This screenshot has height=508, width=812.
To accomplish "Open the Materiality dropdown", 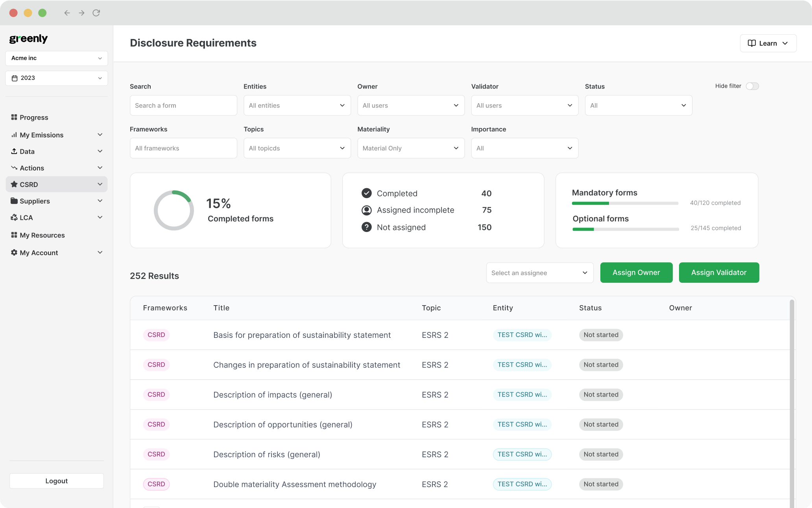I will 411,148.
